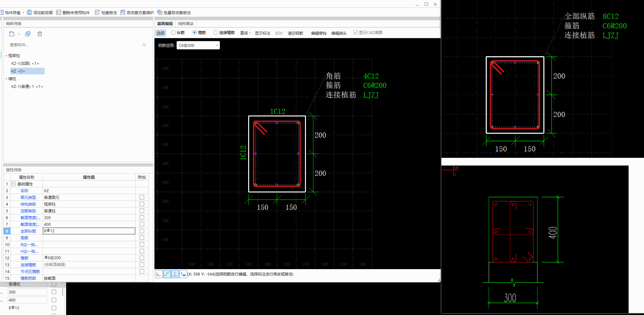Switch to the 截面编辑 tab

[x=165, y=24]
